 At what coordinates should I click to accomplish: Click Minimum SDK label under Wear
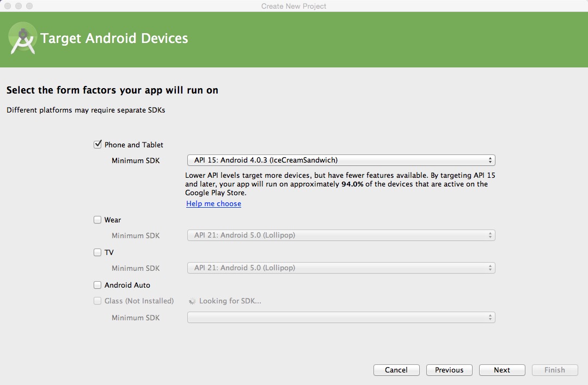pos(136,235)
